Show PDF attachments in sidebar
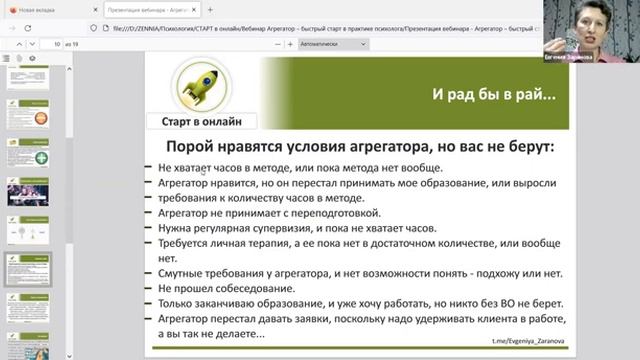640x360 pixels. [19, 58]
